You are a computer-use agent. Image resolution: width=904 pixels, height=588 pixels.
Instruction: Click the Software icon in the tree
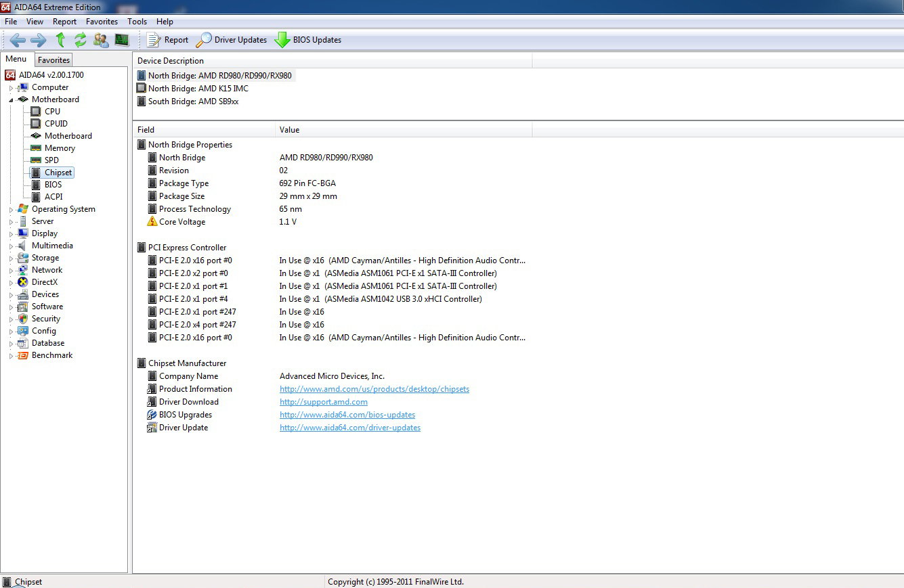[23, 307]
